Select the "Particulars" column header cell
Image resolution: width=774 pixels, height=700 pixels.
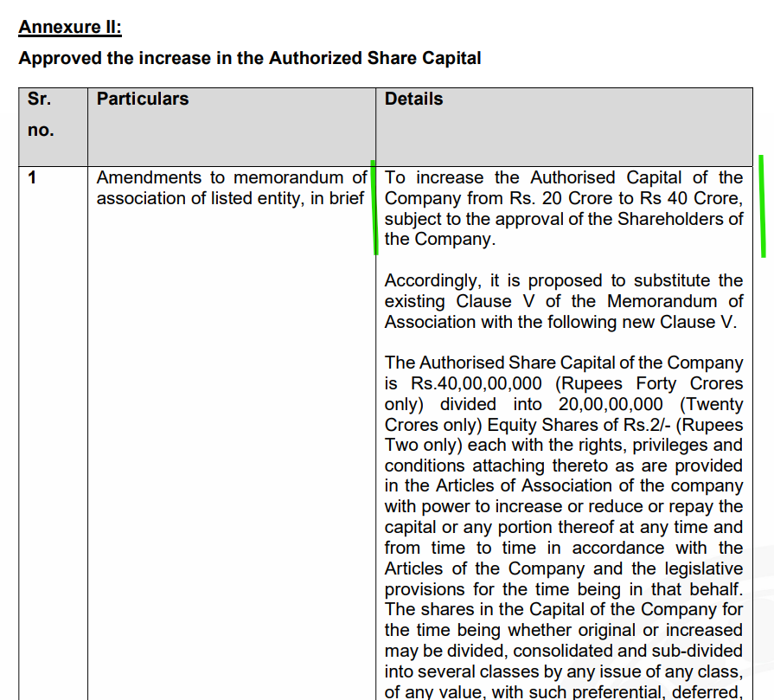[x=143, y=99]
